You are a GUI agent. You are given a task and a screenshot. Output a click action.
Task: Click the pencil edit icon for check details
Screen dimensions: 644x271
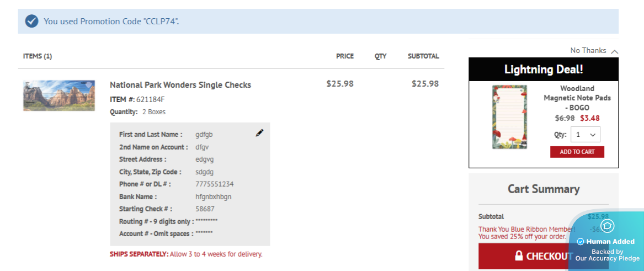coord(259,133)
